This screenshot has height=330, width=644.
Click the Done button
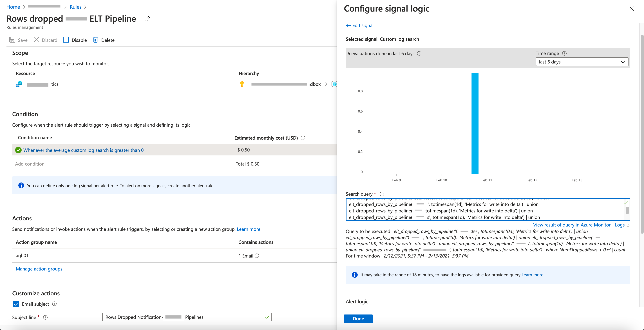click(x=358, y=318)
